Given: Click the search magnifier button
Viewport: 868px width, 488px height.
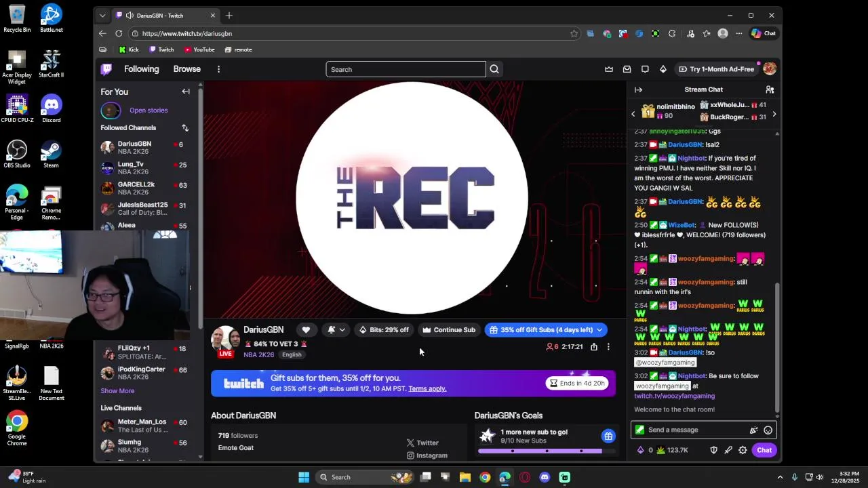Looking at the screenshot, I should (x=494, y=69).
